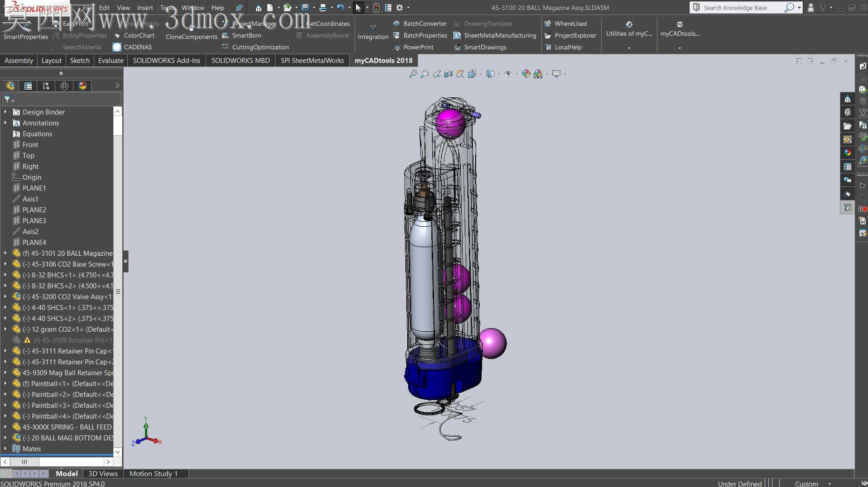This screenshot has height=487, width=868.
Task: Open the Design Library task pane tab
Action: tap(847, 112)
